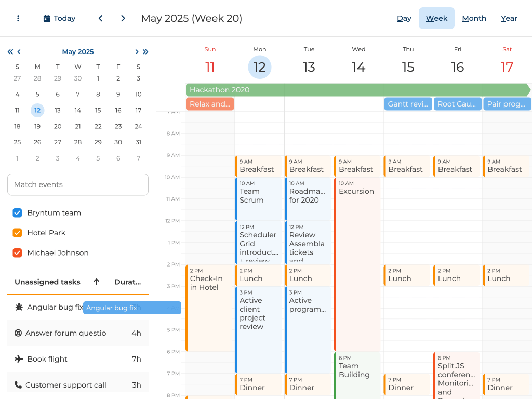Toggle the Hotel Park checkbox
Image resolution: width=532 pixels, height=399 pixels.
tap(17, 233)
